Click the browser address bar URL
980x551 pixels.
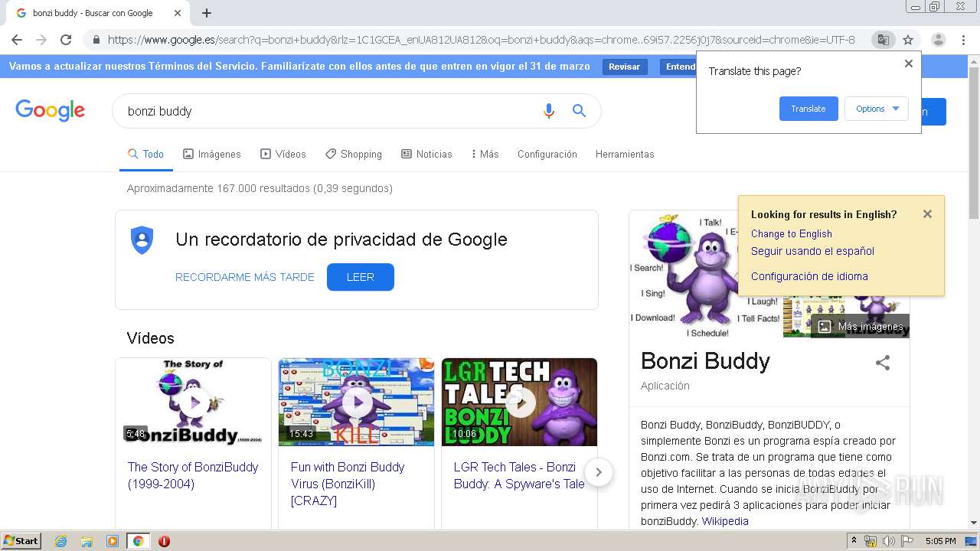[481, 40]
